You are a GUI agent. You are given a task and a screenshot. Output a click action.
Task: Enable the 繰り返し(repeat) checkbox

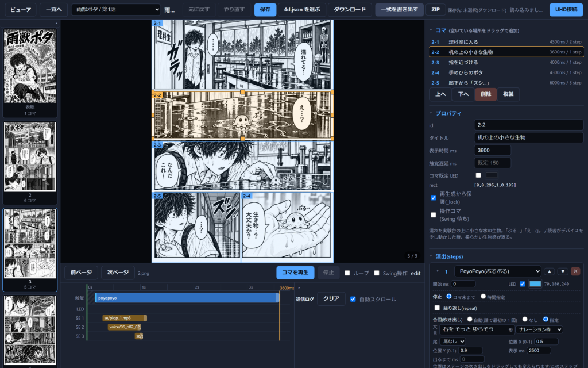(437, 308)
